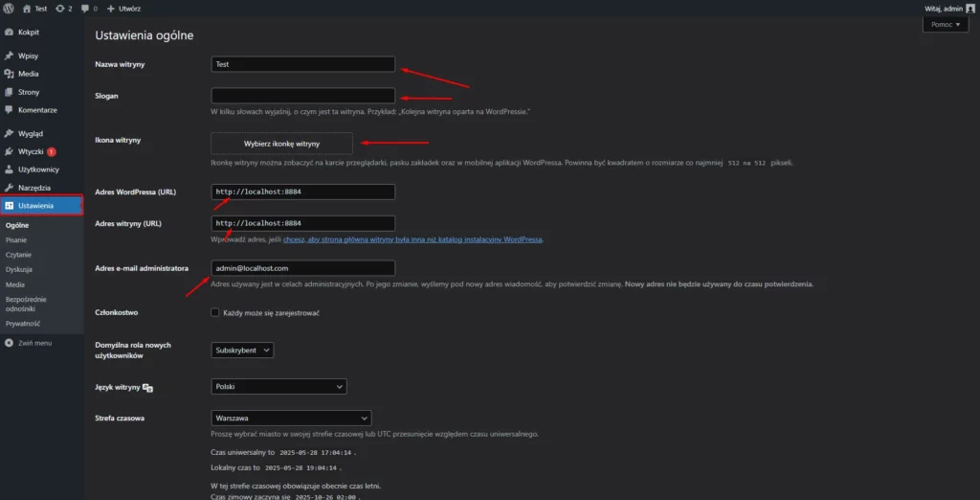Click the Wtyczki plugins icon
Viewport: 980px width, 500px height.
(x=9, y=151)
